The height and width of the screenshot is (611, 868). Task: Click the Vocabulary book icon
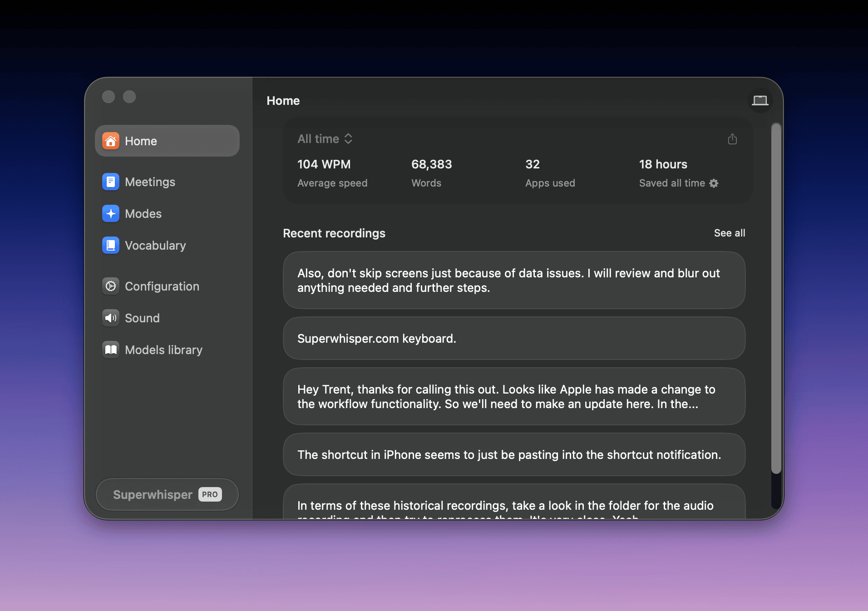click(111, 245)
